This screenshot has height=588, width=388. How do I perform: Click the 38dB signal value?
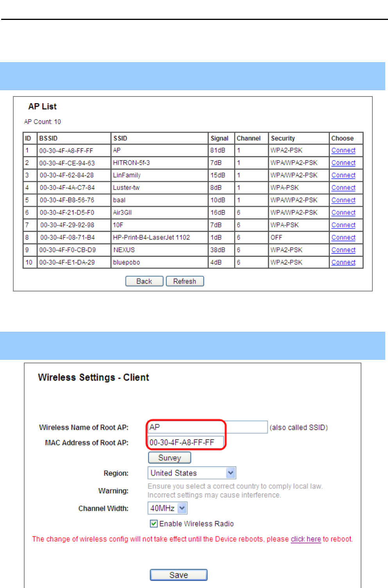[218, 250]
